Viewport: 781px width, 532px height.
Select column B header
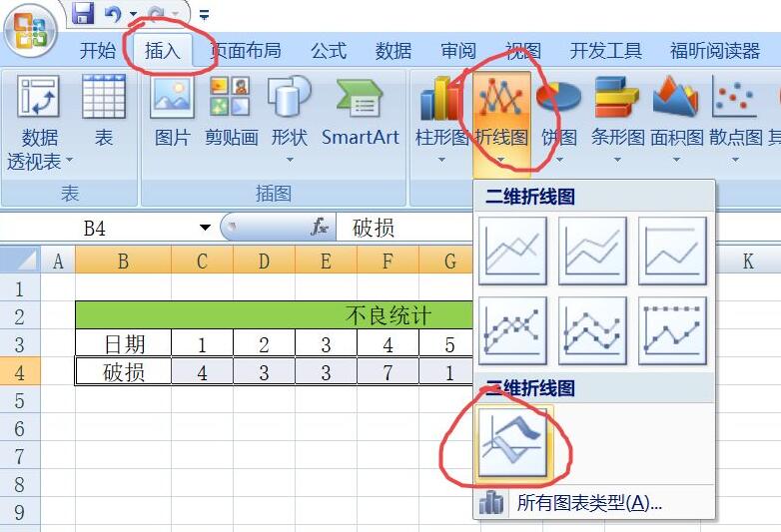click(123, 261)
